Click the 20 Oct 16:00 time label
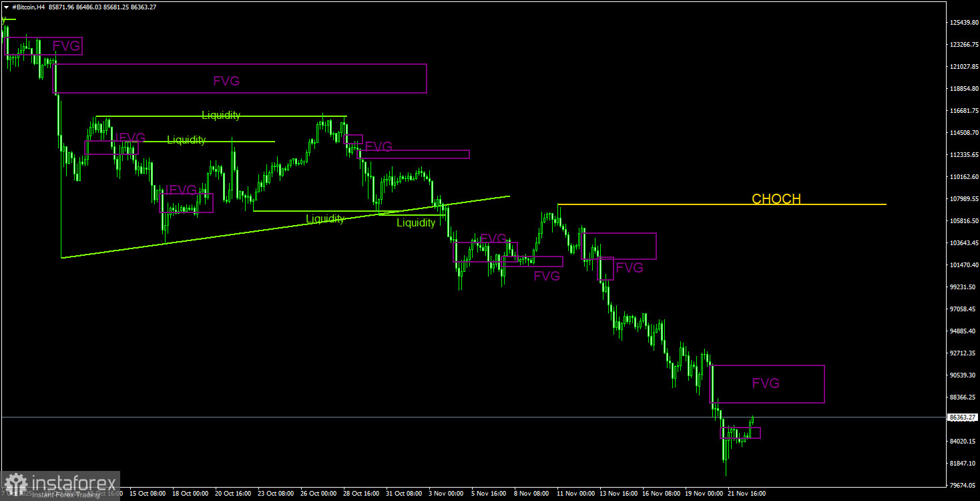This screenshot has width=980, height=501. coord(233,494)
